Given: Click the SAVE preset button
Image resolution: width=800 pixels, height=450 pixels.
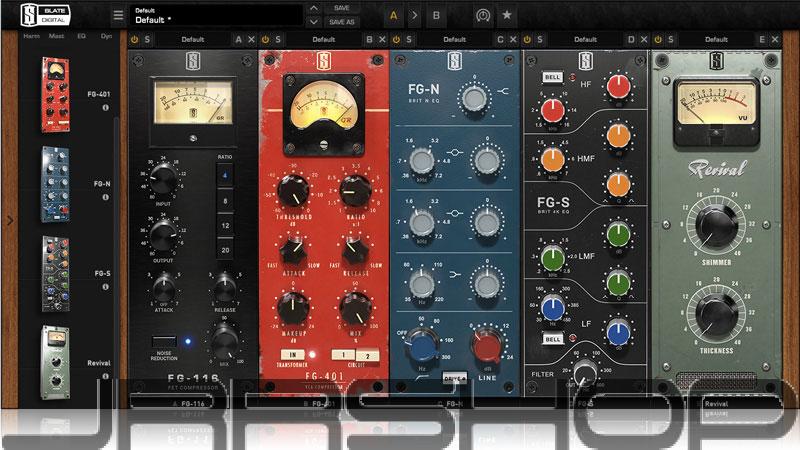Looking at the screenshot, I should (x=342, y=8).
